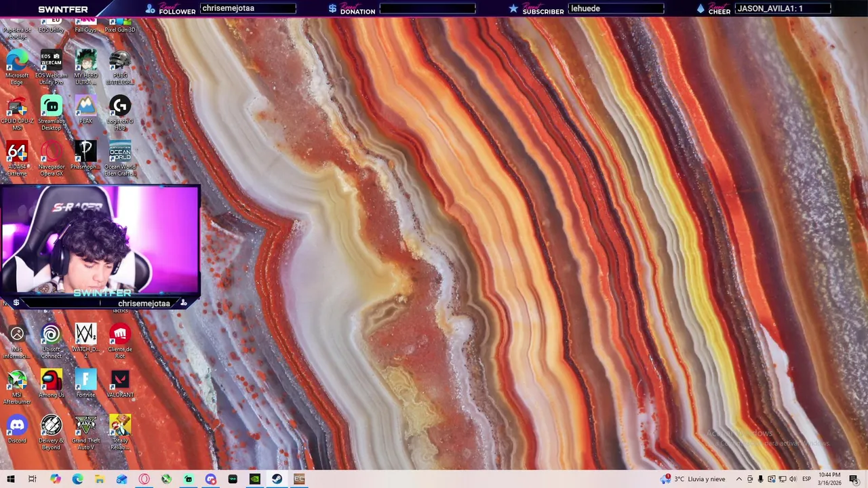The width and height of the screenshot is (868, 488).
Task: Open Microsoft Edge desktop shortcut
Action: point(17,67)
